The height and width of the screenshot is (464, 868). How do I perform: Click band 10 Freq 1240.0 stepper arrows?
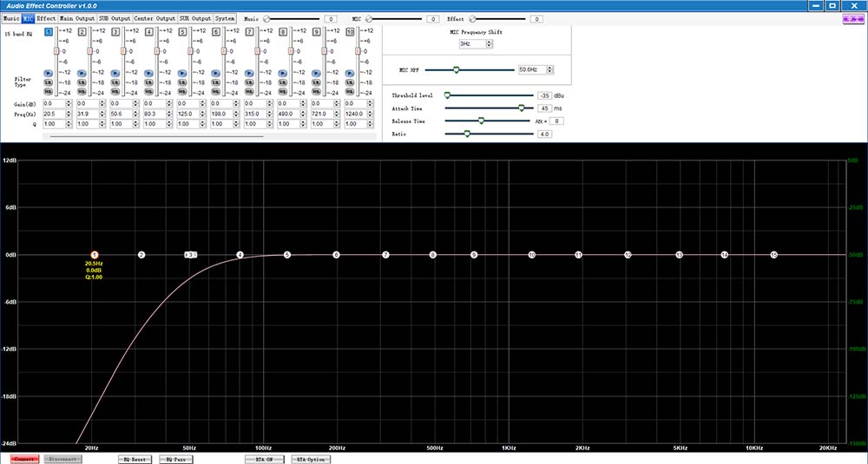coord(370,114)
